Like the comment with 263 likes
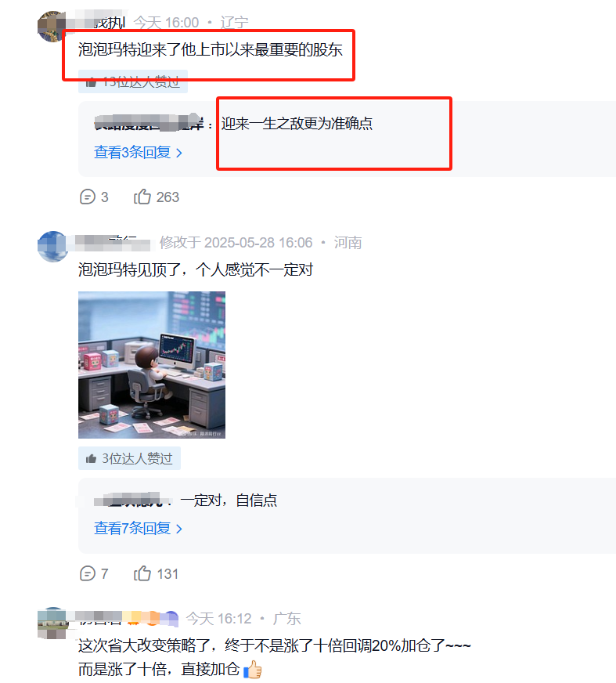The width and height of the screenshot is (616, 683). (142, 197)
